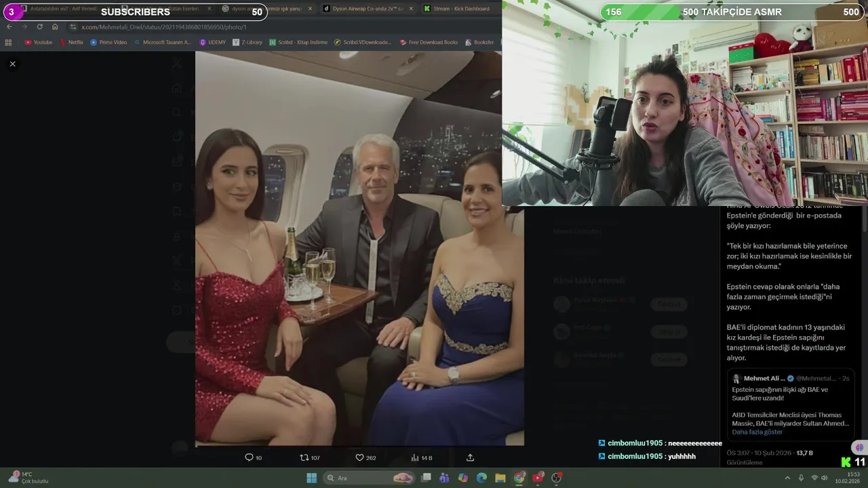The width and height of the screenshot is (868, 488).
Task: Click the x.com address bar URL
Action: tap(163, 27)
